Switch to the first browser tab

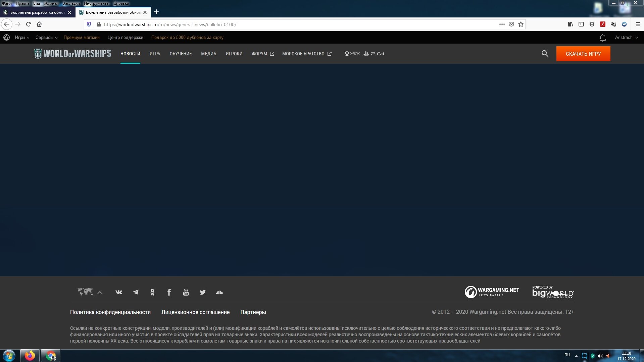(37, 12)
